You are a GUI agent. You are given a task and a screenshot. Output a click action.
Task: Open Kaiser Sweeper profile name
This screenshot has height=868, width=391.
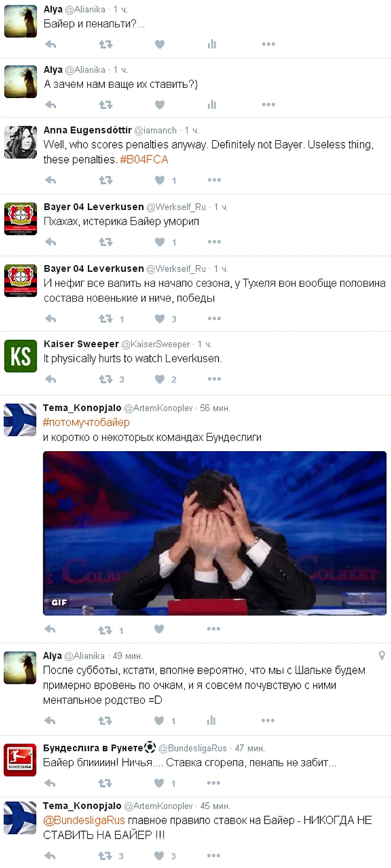81,344
